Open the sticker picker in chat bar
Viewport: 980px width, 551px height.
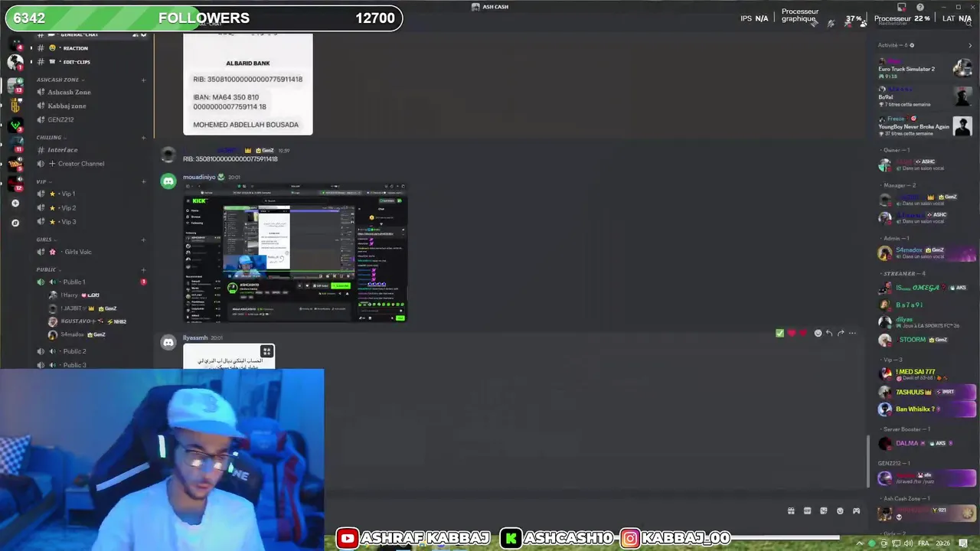pos(824,511)
